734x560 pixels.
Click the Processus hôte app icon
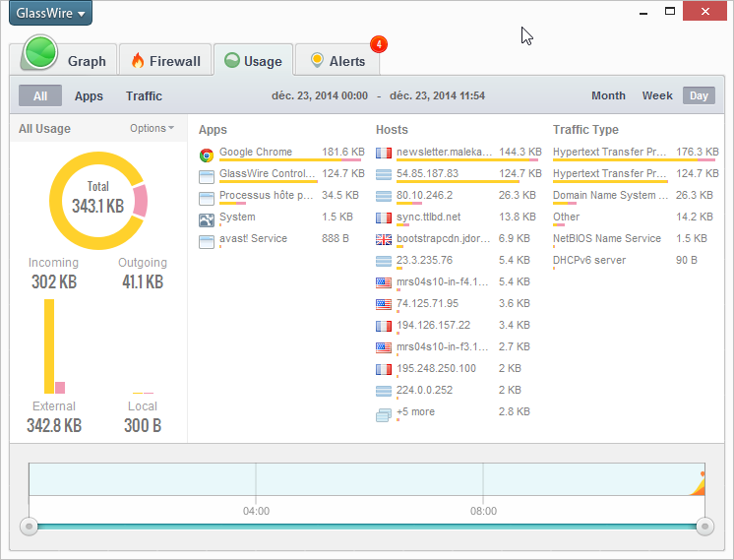207,199
